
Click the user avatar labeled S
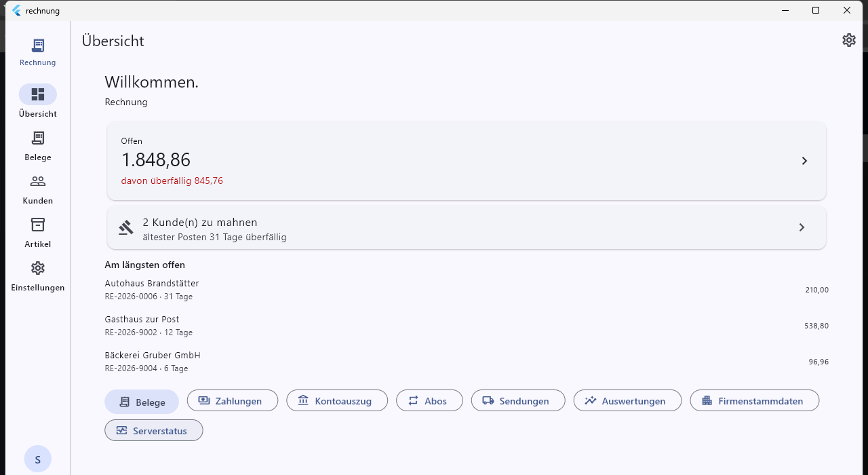(x=38, y=459)
